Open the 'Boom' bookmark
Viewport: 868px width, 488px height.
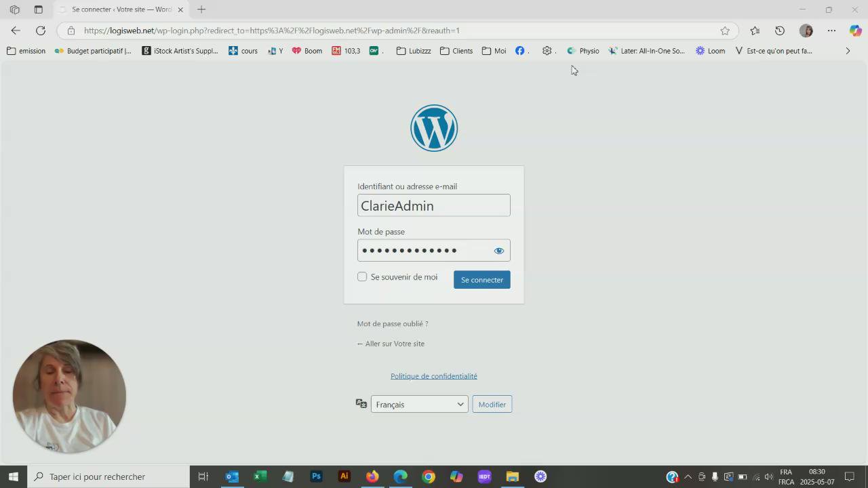307,51
